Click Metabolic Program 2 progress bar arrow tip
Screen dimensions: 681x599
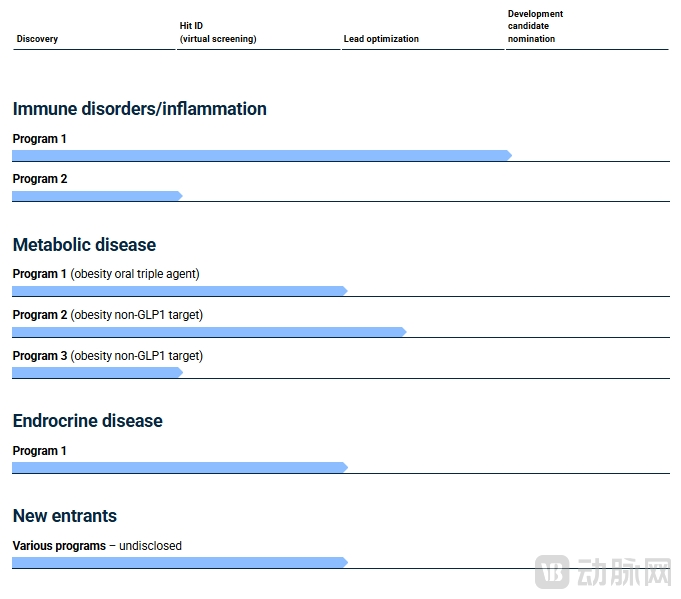click(403, 332)
